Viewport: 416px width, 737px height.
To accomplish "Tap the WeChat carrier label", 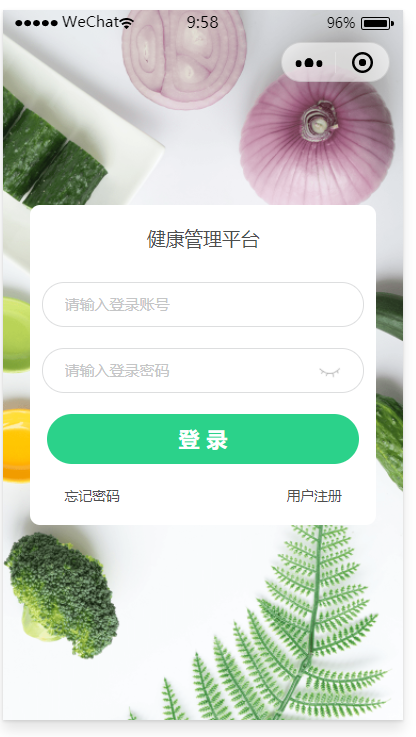I will tap(90, 22).
